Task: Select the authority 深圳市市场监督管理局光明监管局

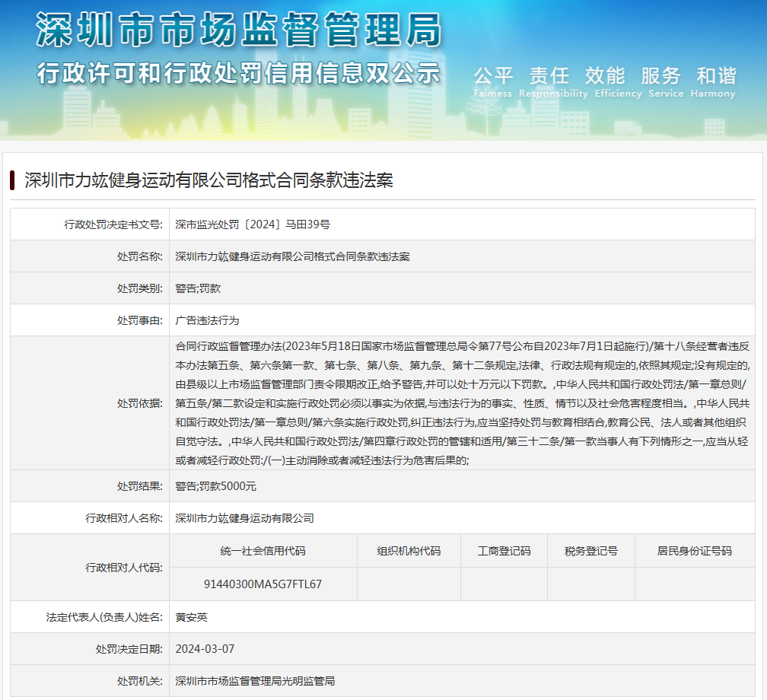Action: [x=255, y=681]
